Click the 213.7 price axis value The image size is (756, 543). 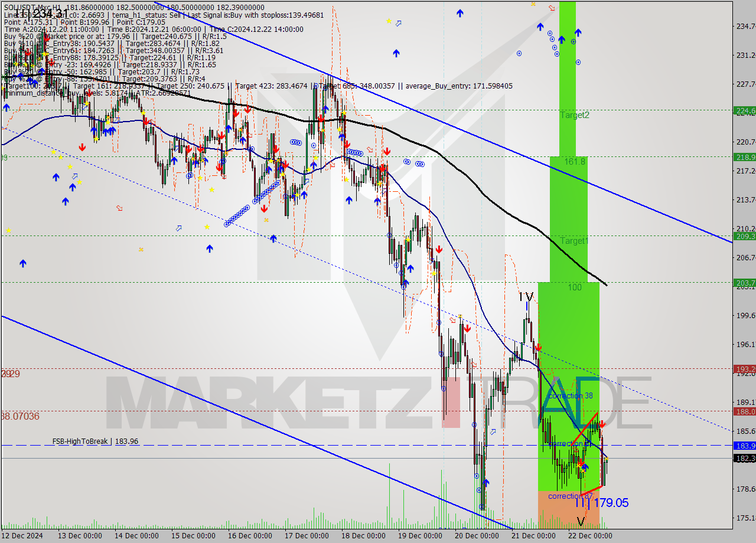coord(745,199)
